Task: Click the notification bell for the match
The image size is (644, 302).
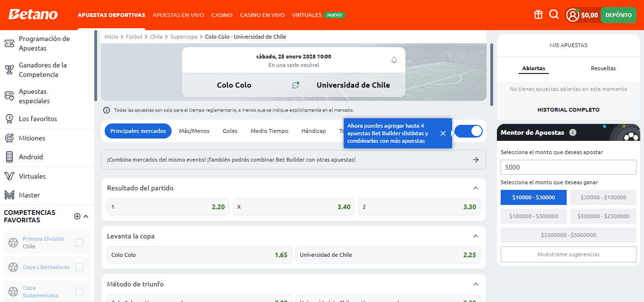Action: click(x=394, y=60)
